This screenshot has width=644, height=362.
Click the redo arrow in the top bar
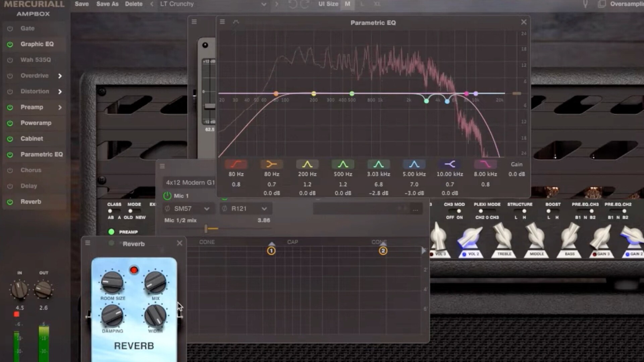[x=305, y=4]
